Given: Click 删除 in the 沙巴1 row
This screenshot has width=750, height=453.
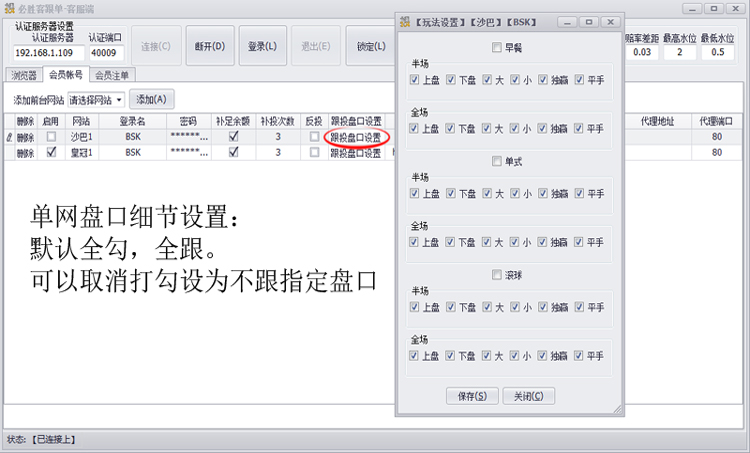Looking at the screenshot, I should click(x=25, y=138).
